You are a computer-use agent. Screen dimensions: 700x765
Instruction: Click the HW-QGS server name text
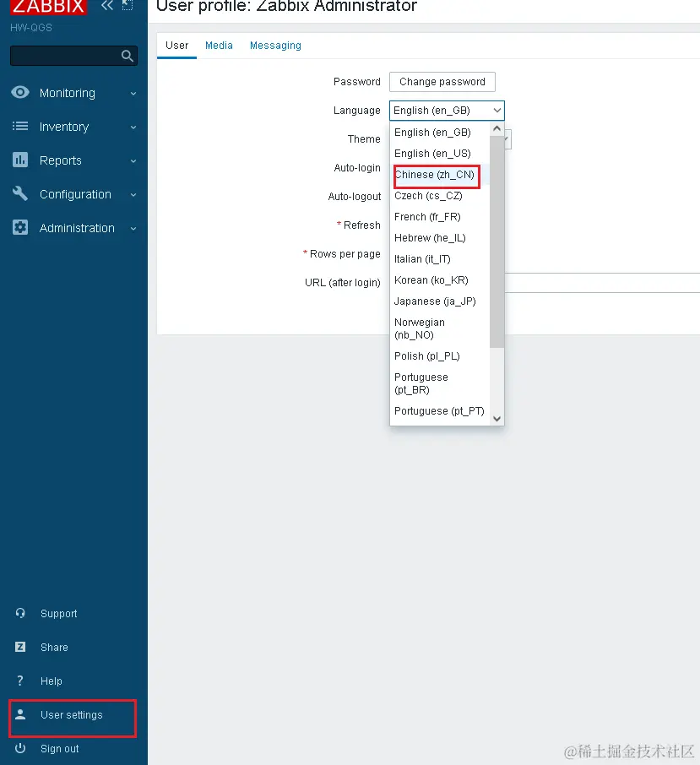30,28
